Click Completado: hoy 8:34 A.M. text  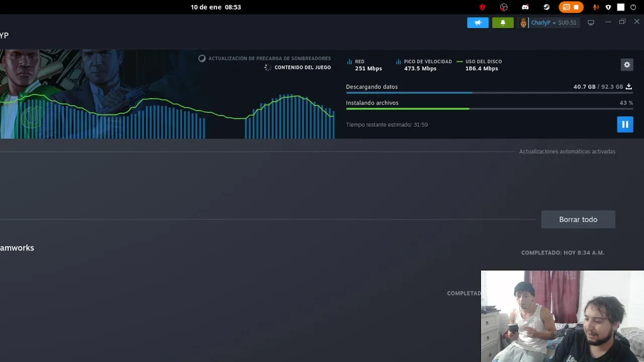562,253
